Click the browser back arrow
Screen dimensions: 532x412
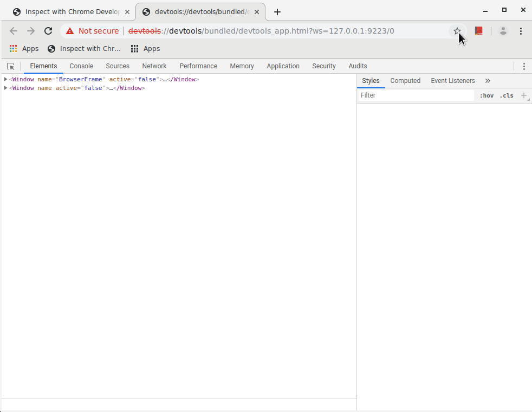click(14, 31)
